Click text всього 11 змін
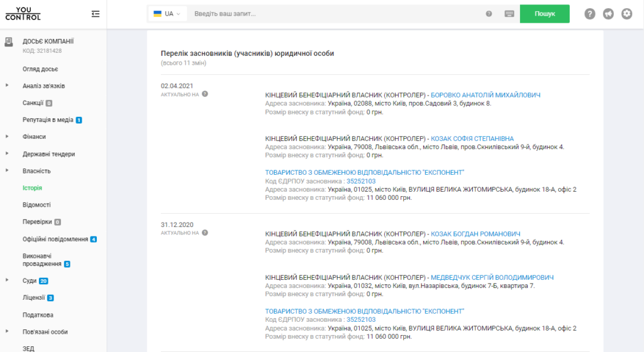 [184, 63]
